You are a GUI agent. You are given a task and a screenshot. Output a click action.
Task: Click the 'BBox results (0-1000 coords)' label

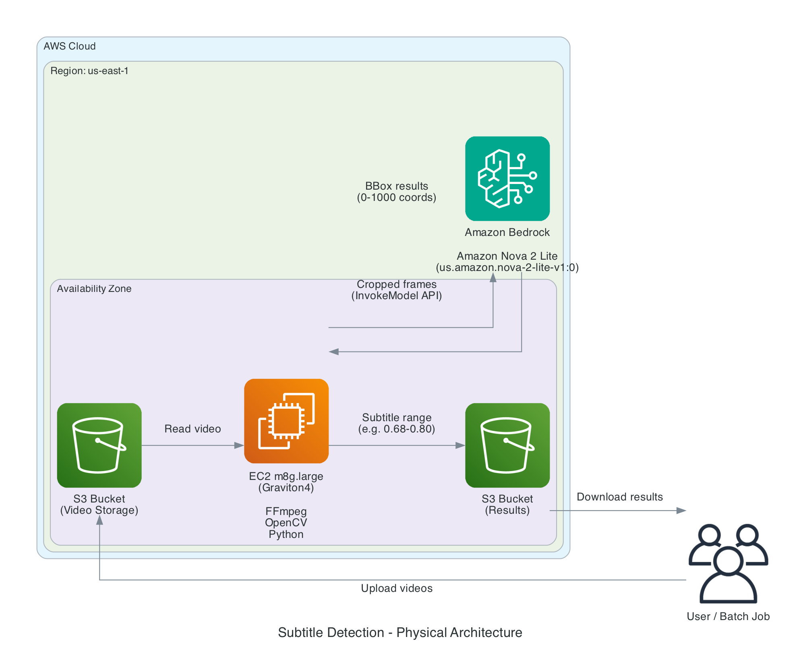click(397, 192)
